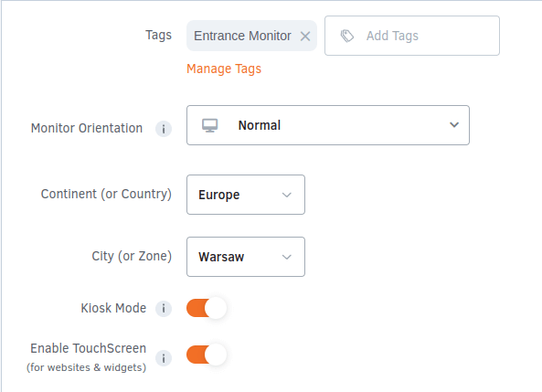
Task: Select the Entrance Monitor tag chip
Action: [251, 36]
